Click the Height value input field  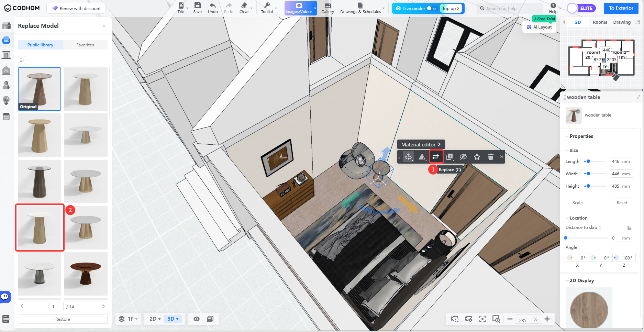coord(622,186)
